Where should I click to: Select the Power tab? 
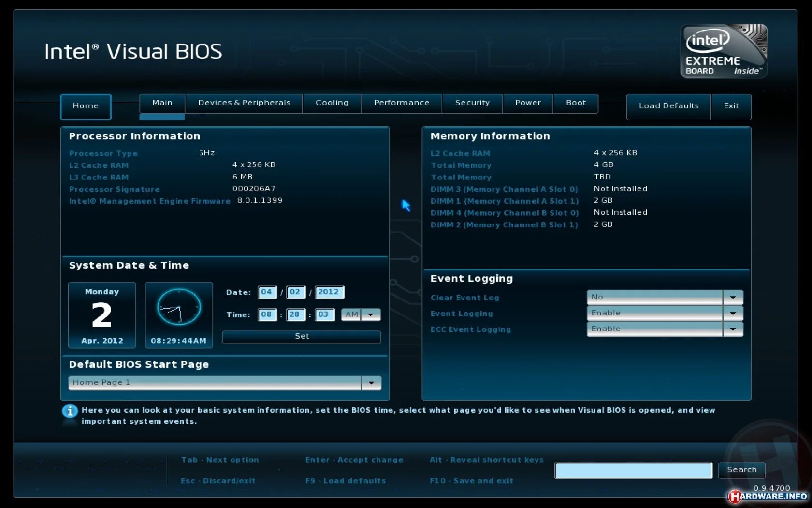(x=528, y=103)
